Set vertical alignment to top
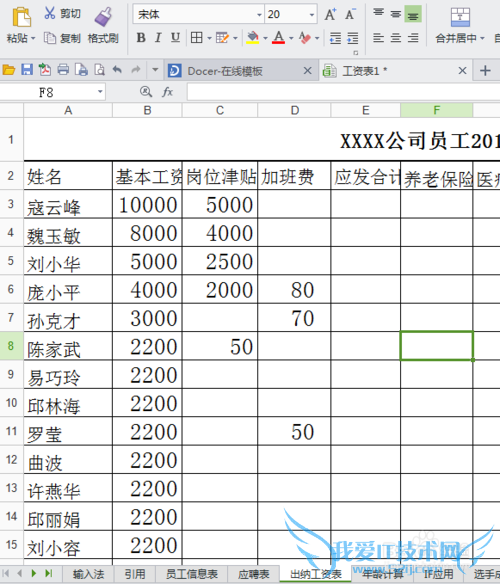The height and width of the screenshot is (584, 500). [x=379, y=14]
